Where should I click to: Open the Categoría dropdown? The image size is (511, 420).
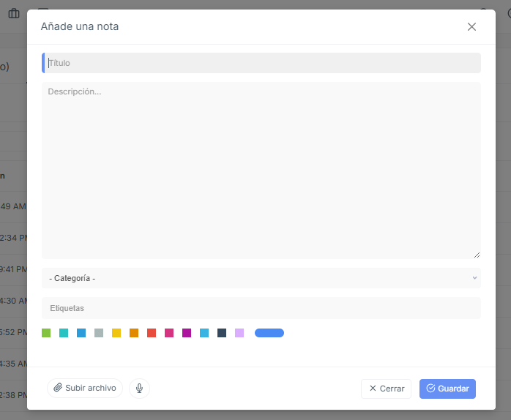pos(261,278)
